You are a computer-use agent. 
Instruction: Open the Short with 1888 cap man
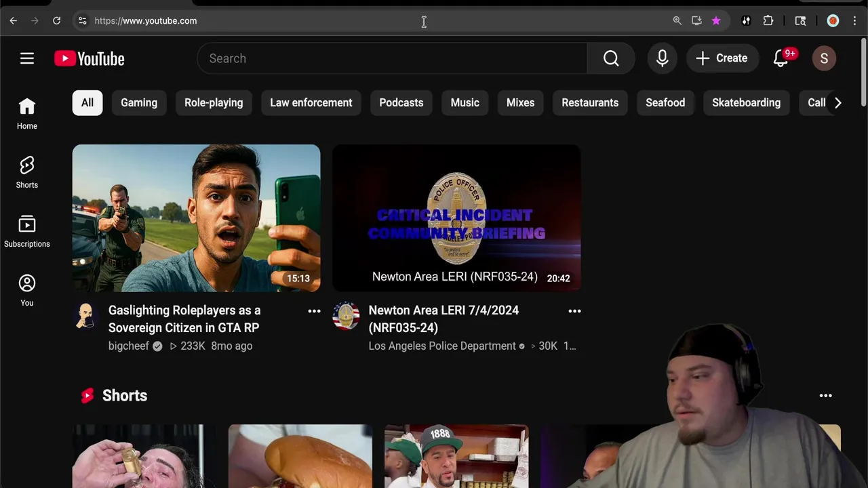456,456
